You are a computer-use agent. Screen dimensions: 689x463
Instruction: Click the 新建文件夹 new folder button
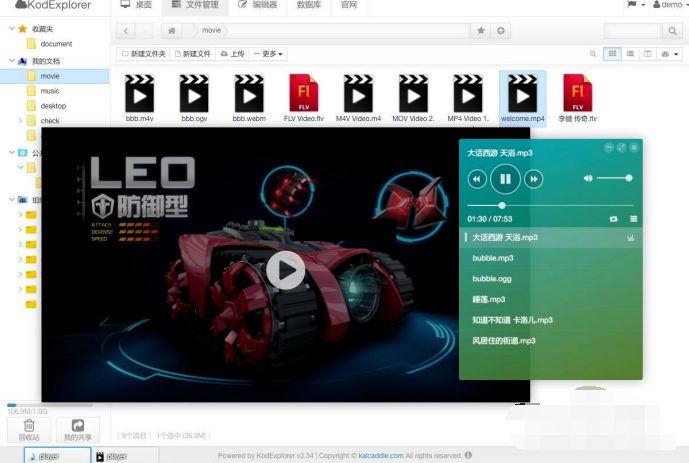(144, 54)
